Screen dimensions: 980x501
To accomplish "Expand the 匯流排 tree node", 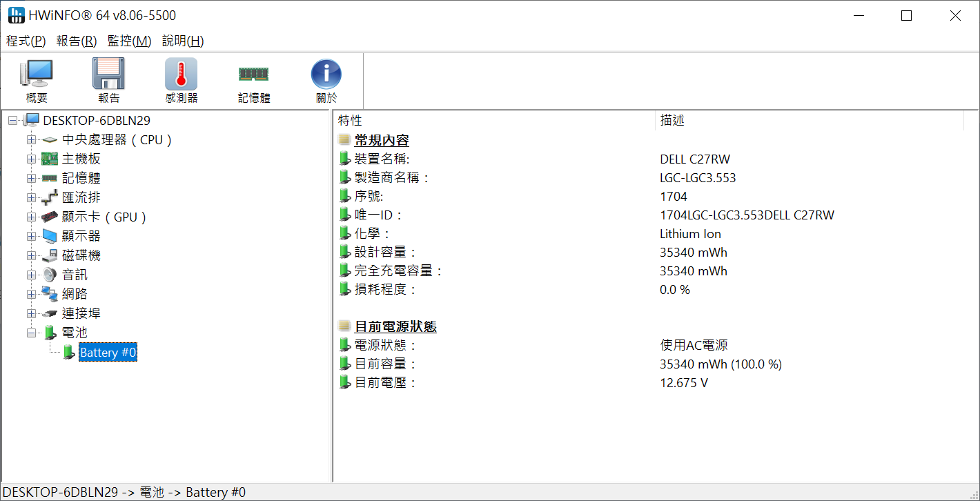I will [x=31, y=197].
